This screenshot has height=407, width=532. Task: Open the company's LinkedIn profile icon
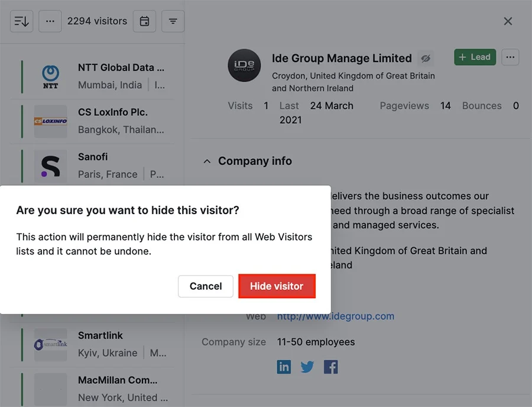click(x=284, y=367)
